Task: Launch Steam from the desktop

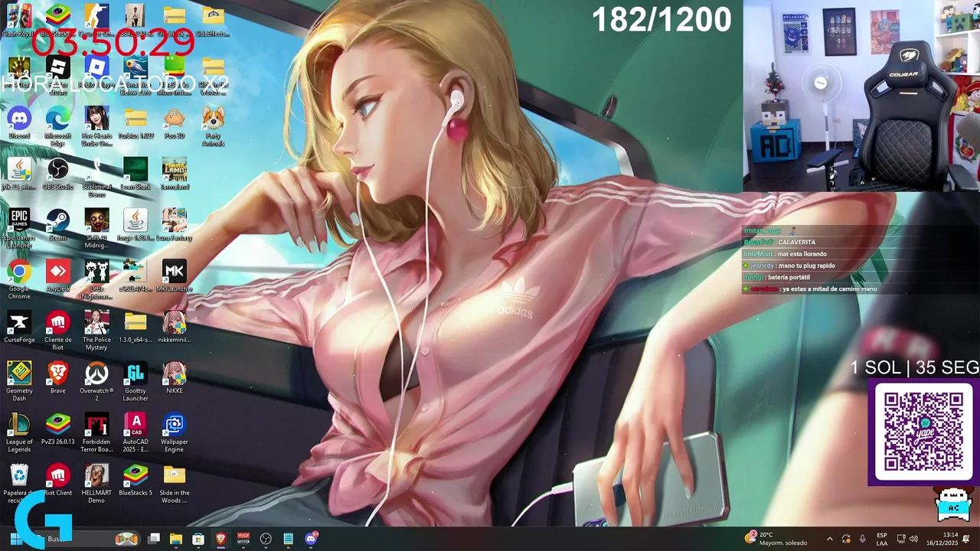Action: click(58, 225)
